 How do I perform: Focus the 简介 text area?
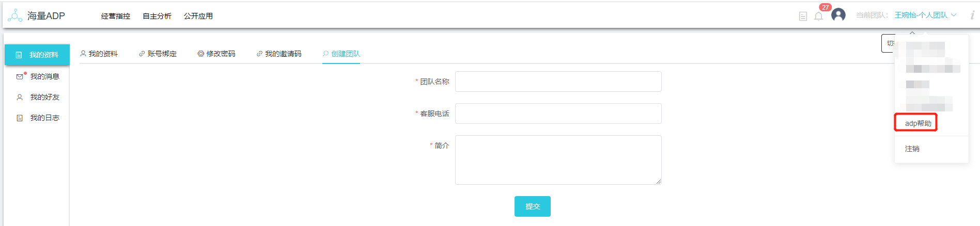pos(558,160)
